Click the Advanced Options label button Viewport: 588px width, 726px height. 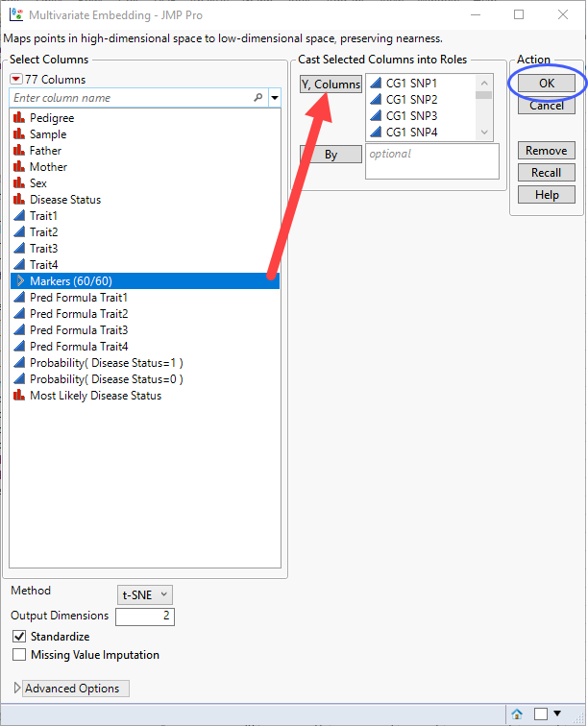pyautogui.click(x=76, y=689)
